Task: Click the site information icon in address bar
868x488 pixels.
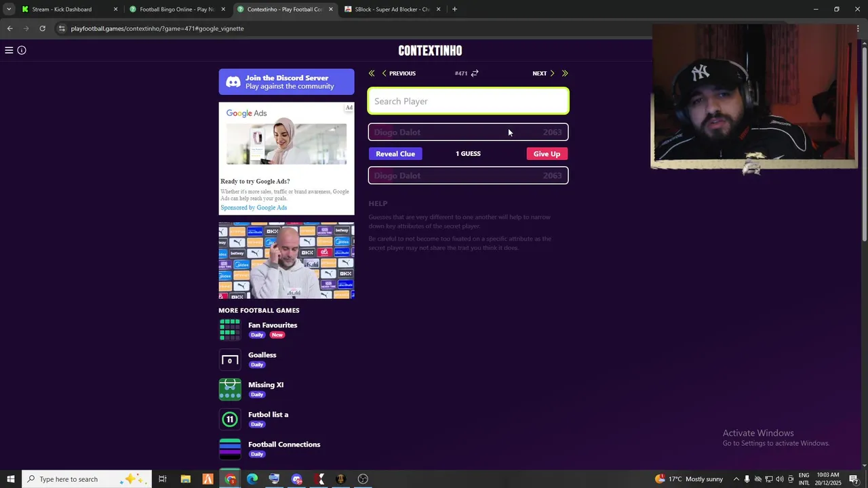Action: (62, 28)
